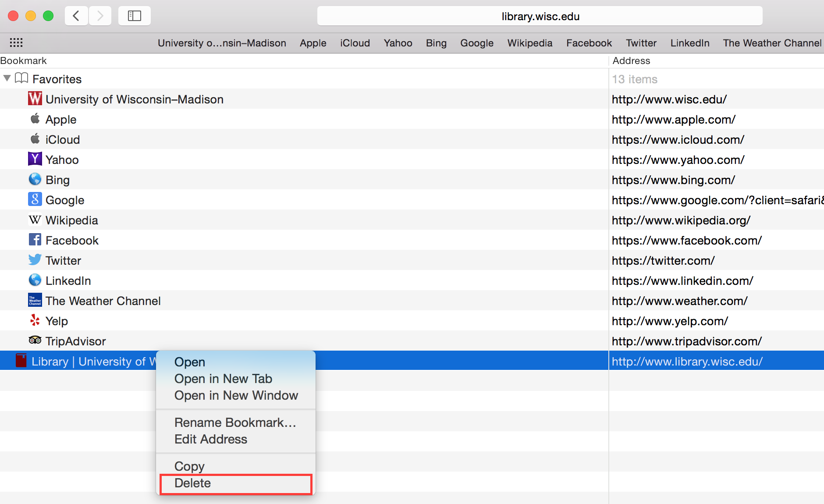Image resolution: width=824 pixels, height=504 pixels.
Task: Click the purple Yahoo favicon
Action: pyautogui.click(x=35, y=159)
